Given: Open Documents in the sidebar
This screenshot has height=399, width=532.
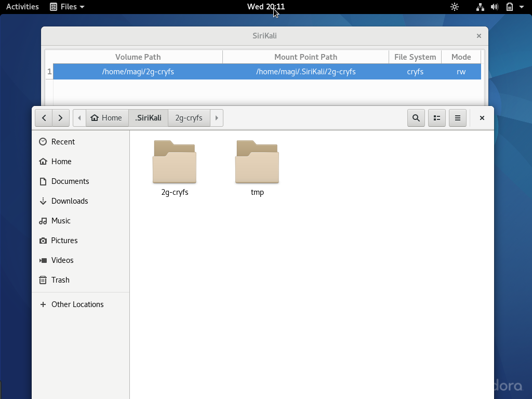Looking at the screenshot, I should [x=81, y=181].
